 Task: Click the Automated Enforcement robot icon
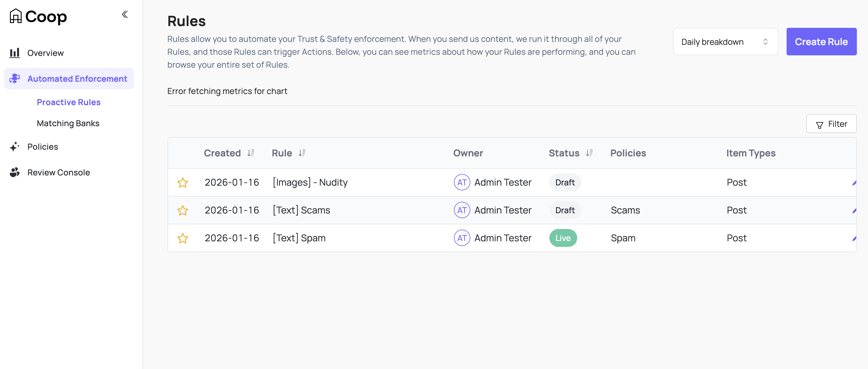pyautogui.click(x=14, y=78)
